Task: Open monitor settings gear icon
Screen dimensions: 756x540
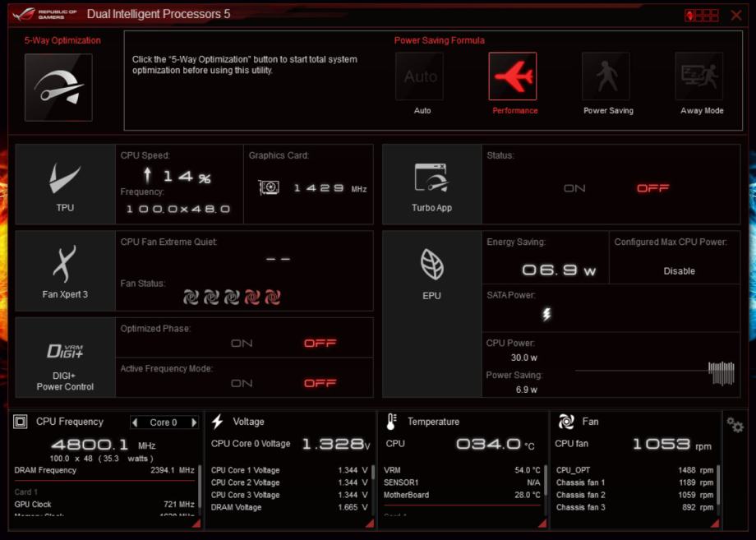Action: point(735,425)
